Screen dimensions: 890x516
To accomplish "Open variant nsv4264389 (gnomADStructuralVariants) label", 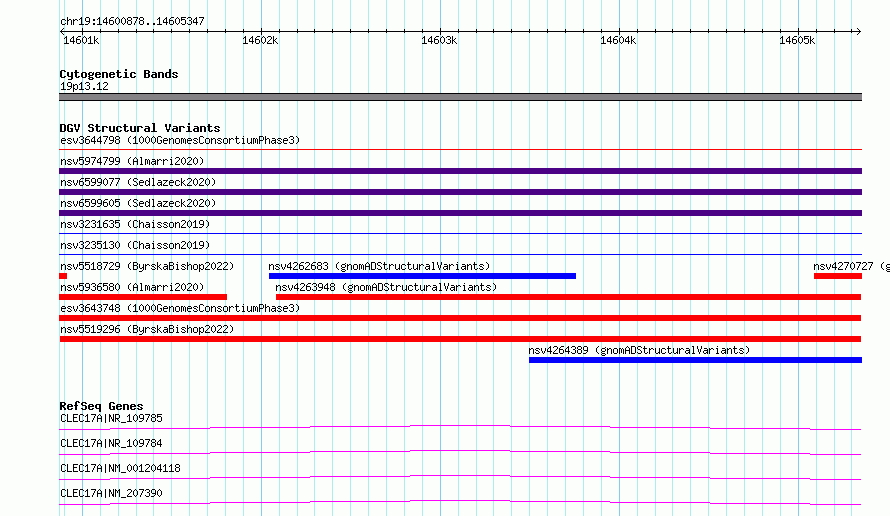I will click(639, 350).
